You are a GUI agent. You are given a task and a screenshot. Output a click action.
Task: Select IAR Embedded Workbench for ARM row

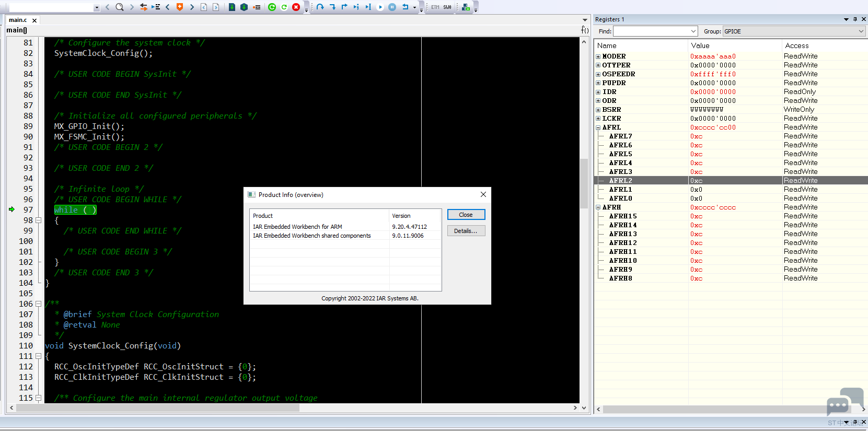click(345, 227)
